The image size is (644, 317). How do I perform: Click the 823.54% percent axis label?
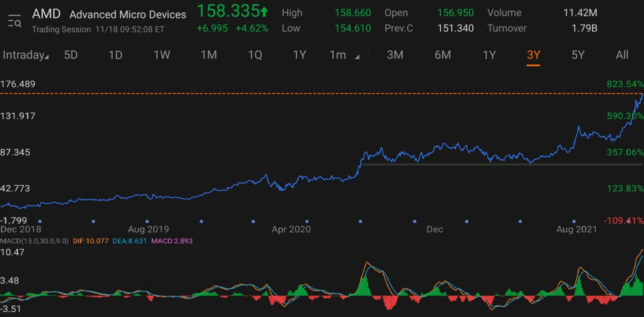pos(625,84)
